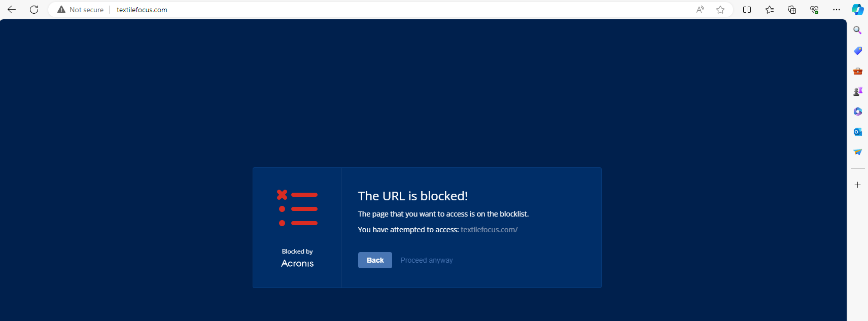Click the browser back arrow
The width and height of the screenshot is (868, 321).
click(12, 10)
